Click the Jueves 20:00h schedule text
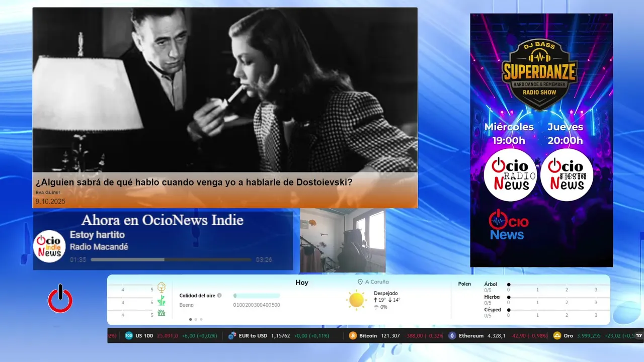The height and width of the screenshot is (362, 644). (566, 134)
